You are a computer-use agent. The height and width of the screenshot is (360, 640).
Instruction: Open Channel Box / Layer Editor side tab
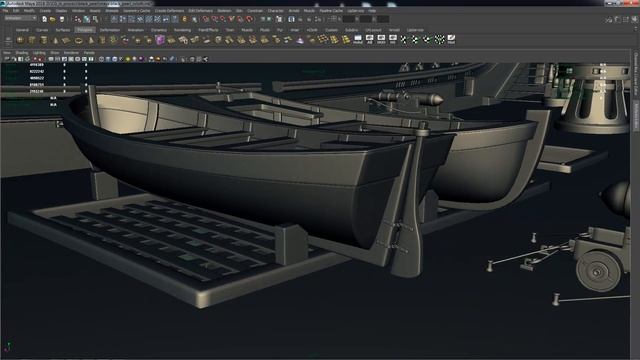[x=636, y=73]
